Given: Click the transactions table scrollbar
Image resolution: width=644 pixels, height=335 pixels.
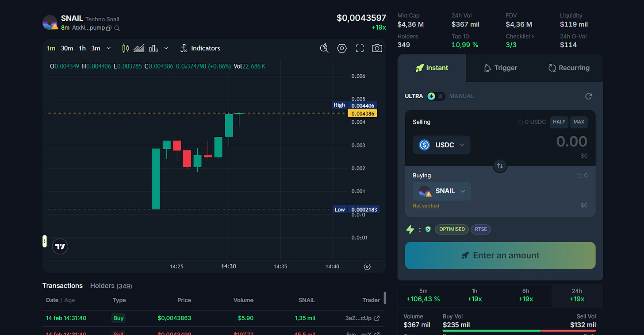Looking at the screenshot, I should (385, 298).
